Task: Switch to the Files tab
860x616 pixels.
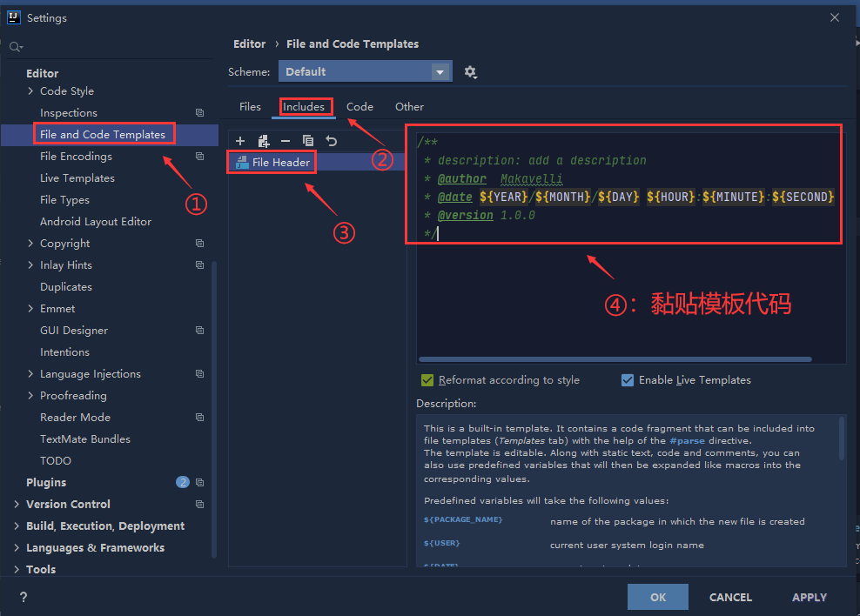Action: 250,107
